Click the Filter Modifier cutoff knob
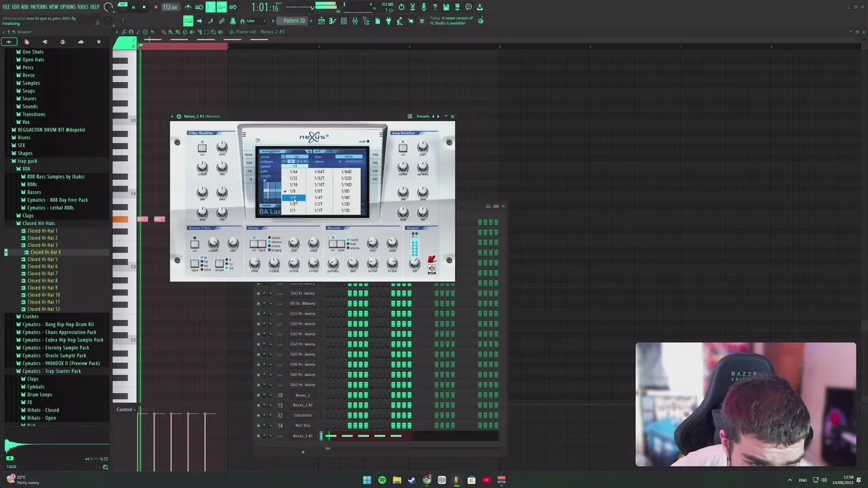 pos(202,168)
